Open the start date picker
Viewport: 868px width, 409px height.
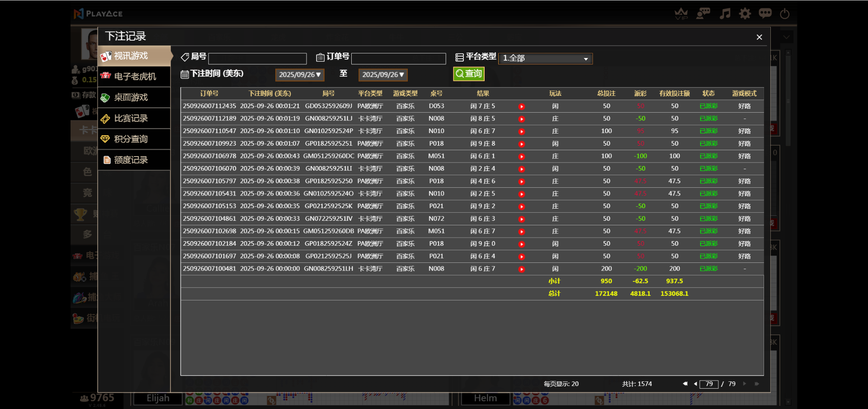pos(300,75)
